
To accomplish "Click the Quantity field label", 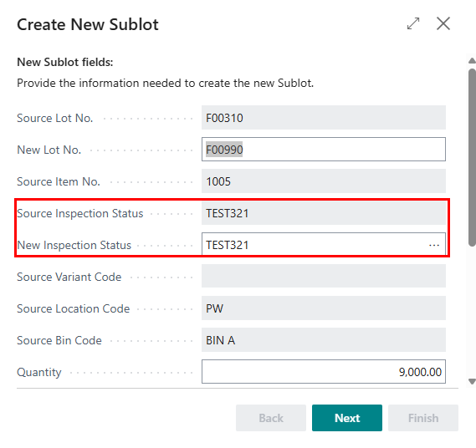I will (x=39, y=372).
